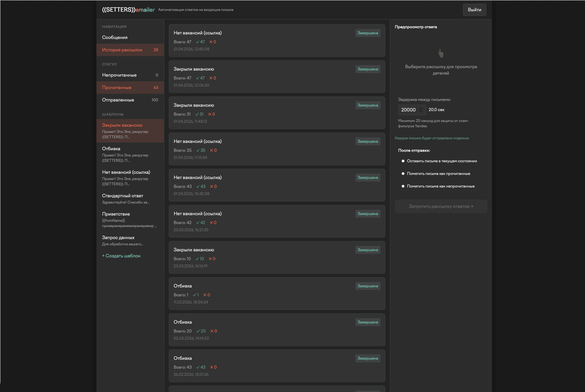The width and height of the screenshot is (585, 392).
Task: Open 'Сообщения' in navigation
Action: (x=115, y=37)
